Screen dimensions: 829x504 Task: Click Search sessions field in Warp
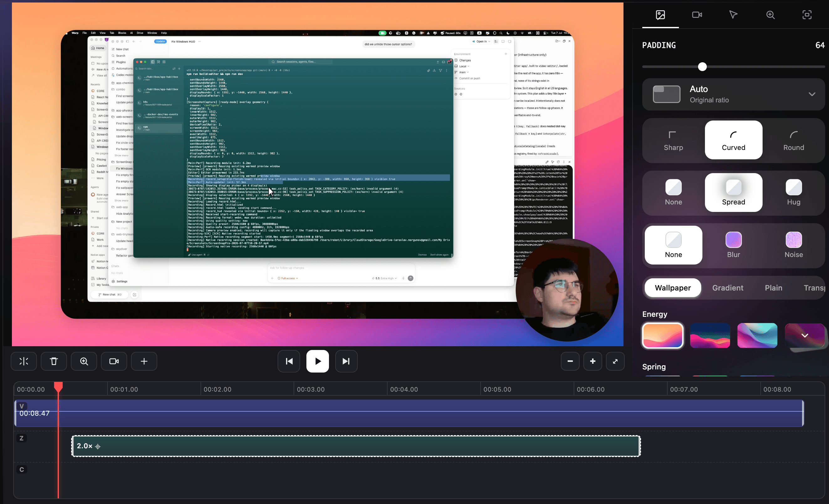tap(301, 62)
